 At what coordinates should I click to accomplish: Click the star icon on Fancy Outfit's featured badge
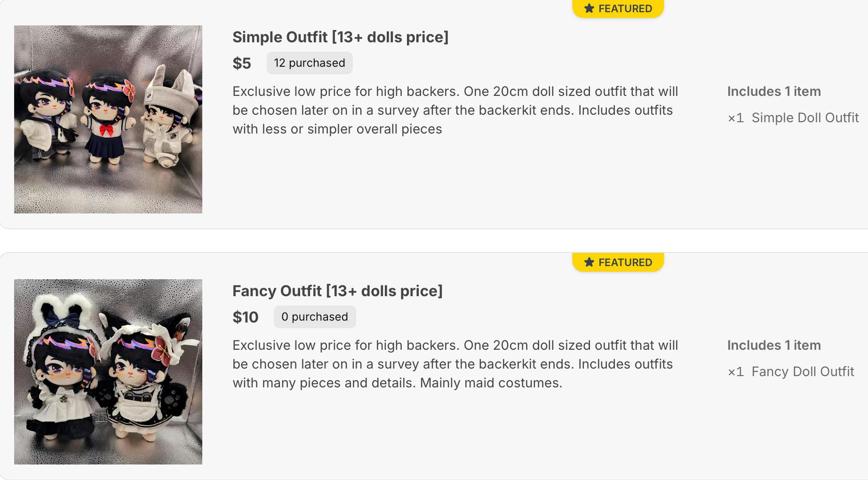pos(589,262)
